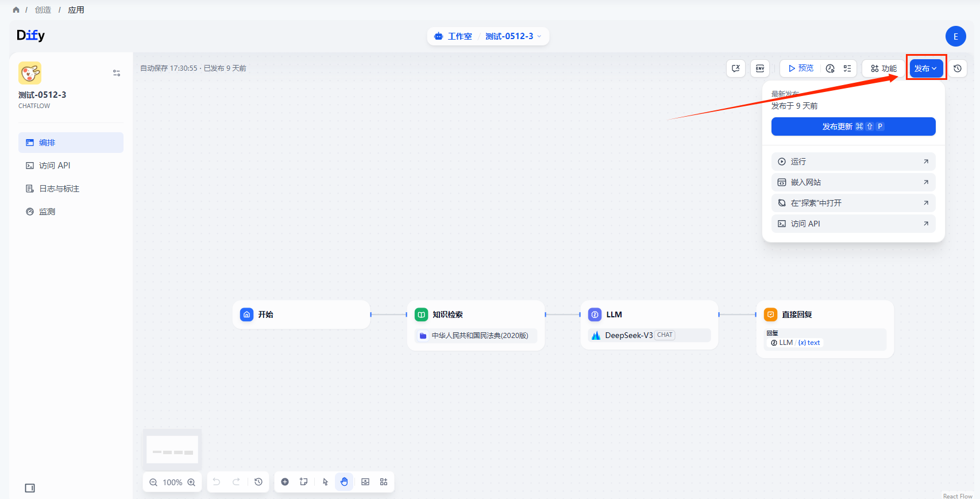
Task: Open the ENV environment variables panel
Action: point(760,68)
